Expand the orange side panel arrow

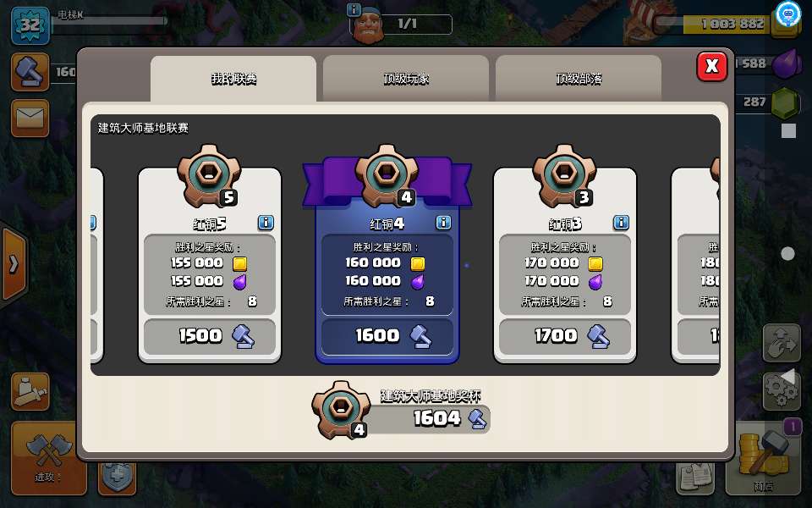click(14, 264)
